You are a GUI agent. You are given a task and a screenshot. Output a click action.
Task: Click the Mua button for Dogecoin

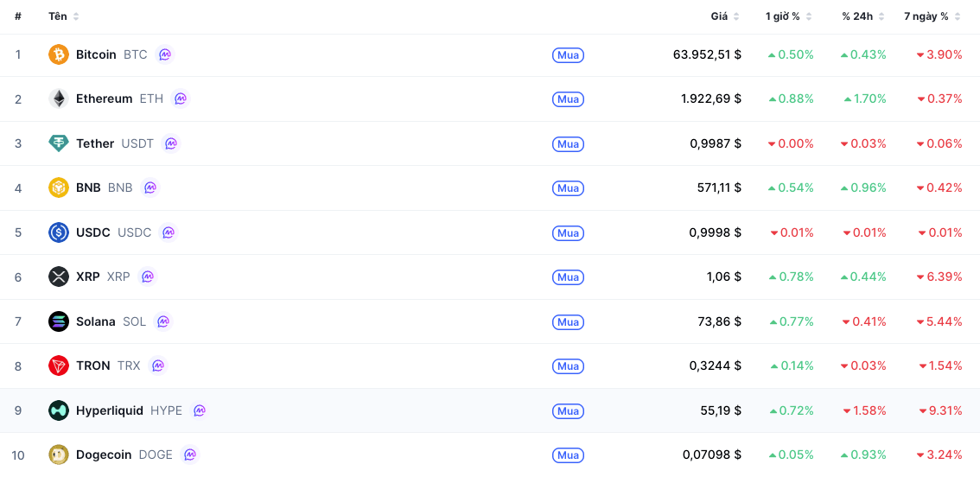point(568,455)
